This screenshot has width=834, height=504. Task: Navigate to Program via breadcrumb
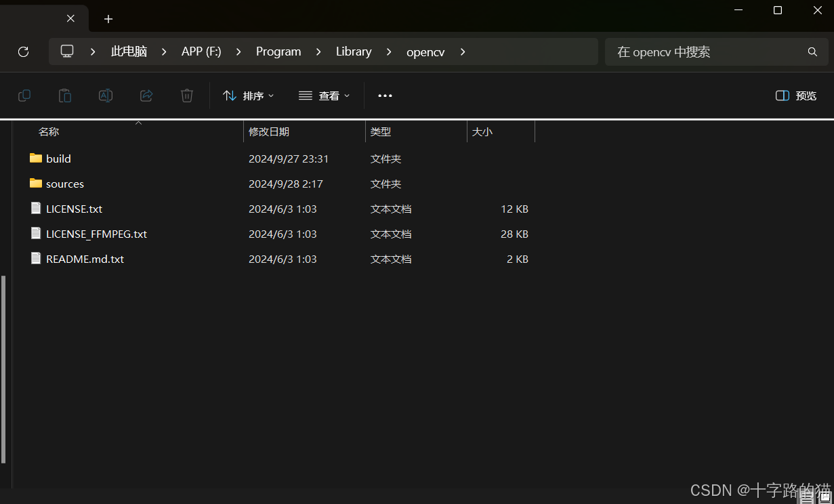click(278, 51)
